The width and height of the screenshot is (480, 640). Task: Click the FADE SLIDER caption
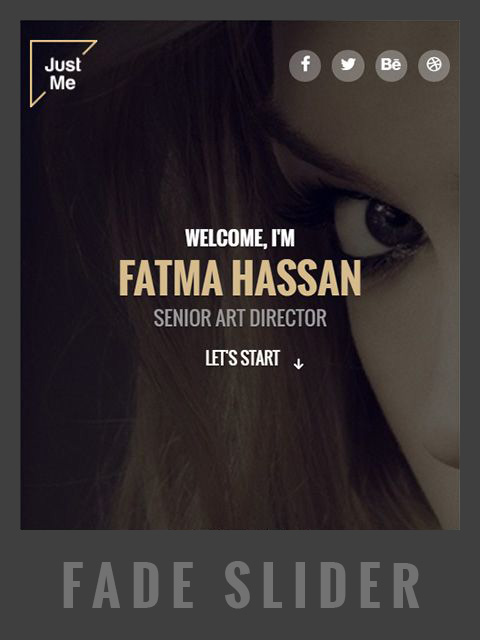(241, 585)
